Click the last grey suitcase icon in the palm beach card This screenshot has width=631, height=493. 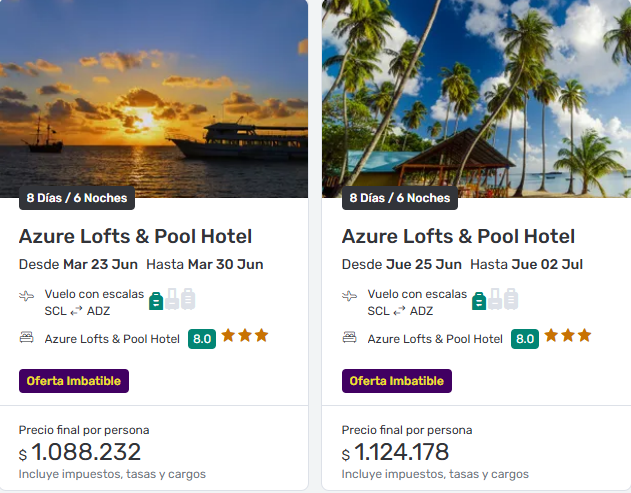[x=511, y=298]
